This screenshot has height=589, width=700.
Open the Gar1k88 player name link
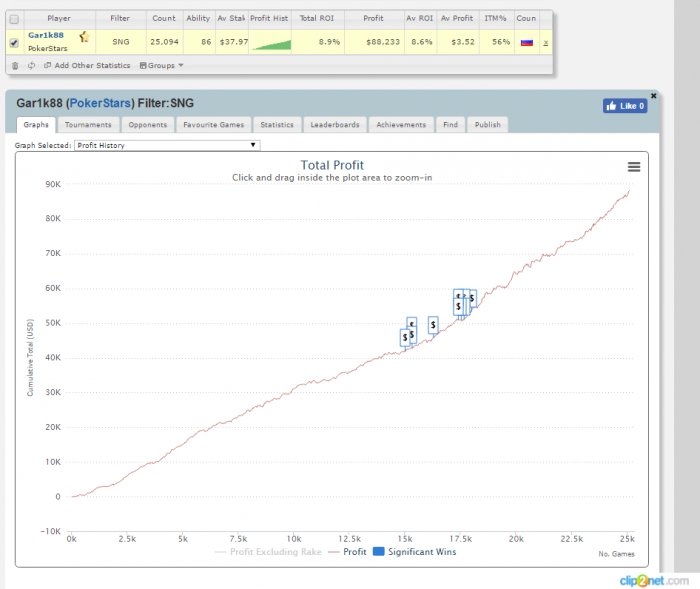point(46,35)
